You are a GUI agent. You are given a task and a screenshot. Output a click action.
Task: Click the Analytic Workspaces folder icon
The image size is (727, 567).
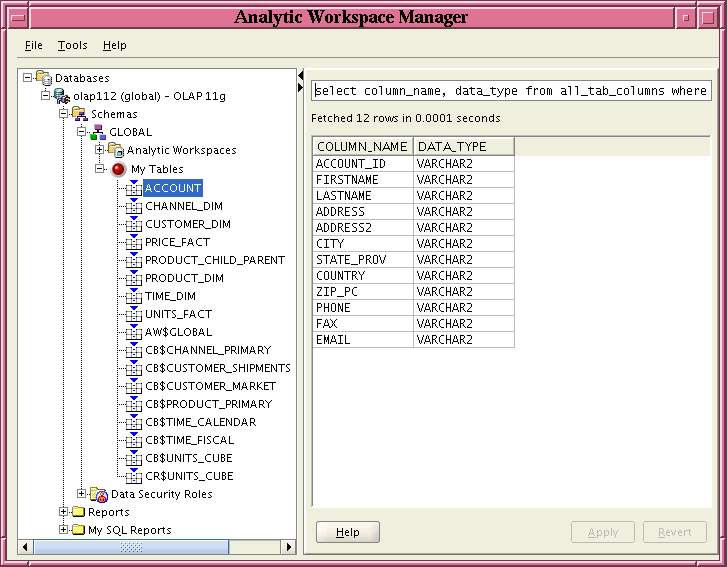pos(116,150)
